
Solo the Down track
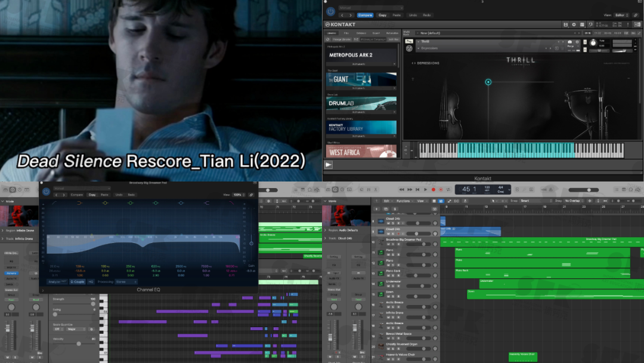393,296
